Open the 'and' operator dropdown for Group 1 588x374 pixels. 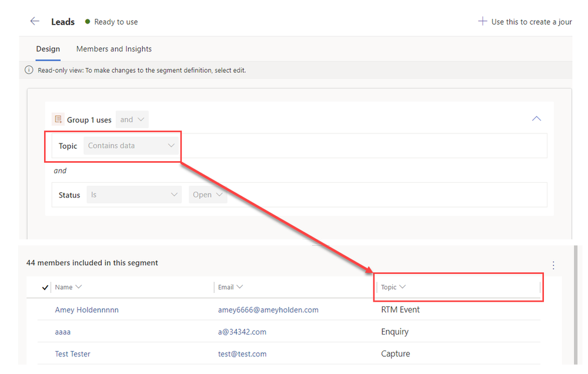click(132, 119)
